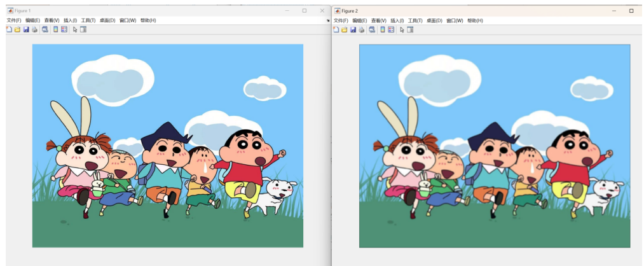Open 插入(I) menu in Figure 1

coord(70,20)
